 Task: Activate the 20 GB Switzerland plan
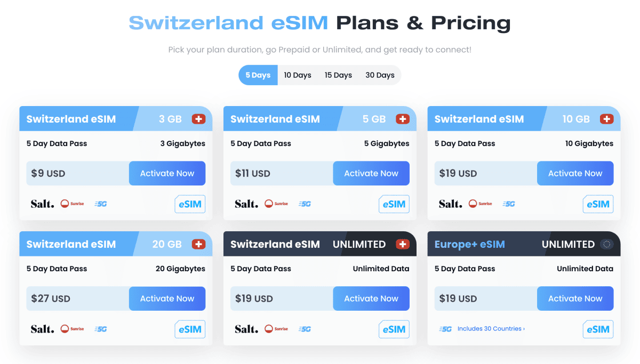pyautogui.click(x=167, y=298)
